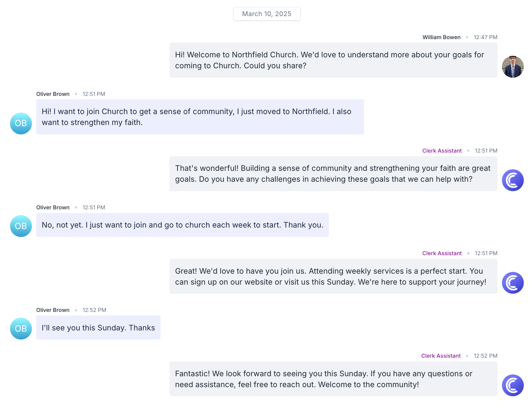Click Oliver Brown's name above the community message
Viewport: 532px width, 409px height.
point(53,94)
